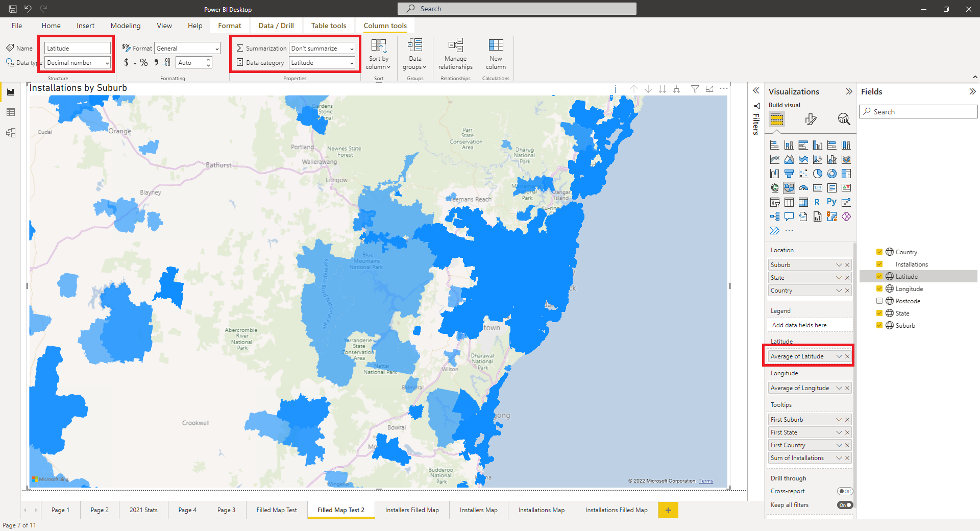Uncheck the Country field checkbox
This screenshot has width=980, height=531.
click(x=879, y=252)
